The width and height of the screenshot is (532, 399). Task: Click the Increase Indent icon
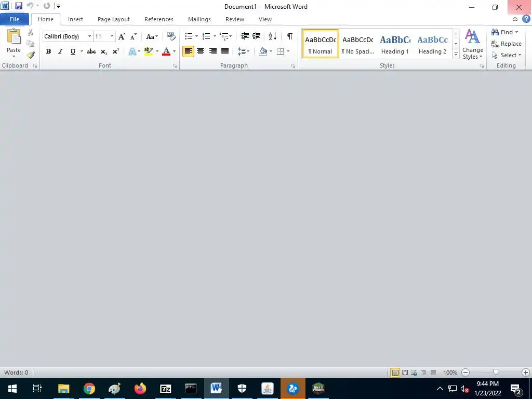257,36
